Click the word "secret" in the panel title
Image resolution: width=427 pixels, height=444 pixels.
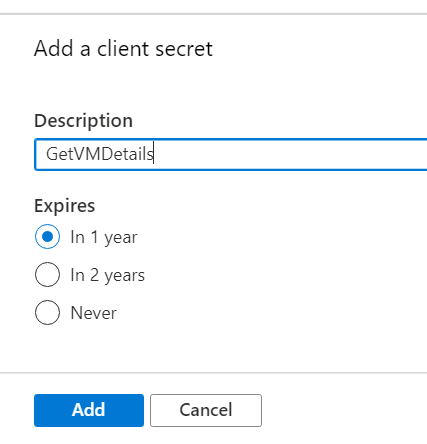[183, 49]
